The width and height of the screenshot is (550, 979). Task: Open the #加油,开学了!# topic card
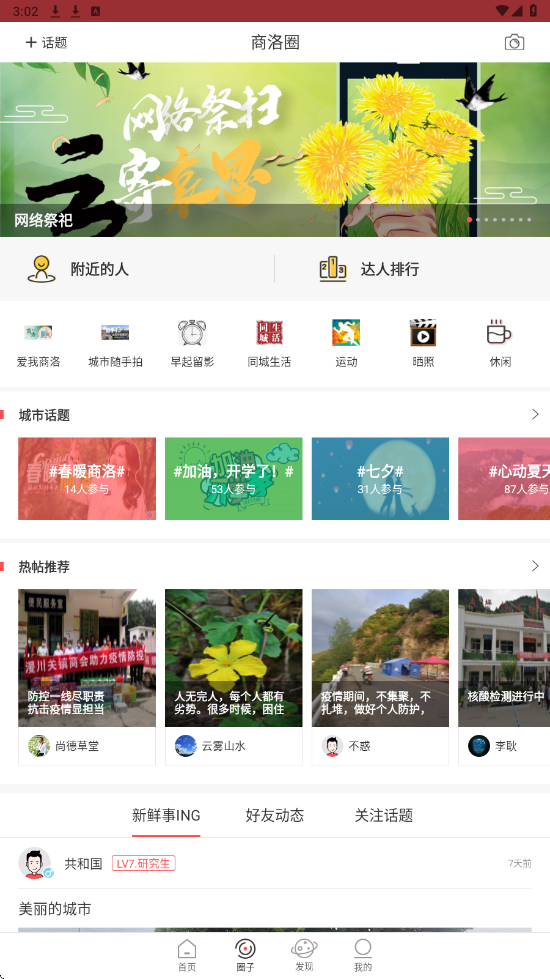(x=233, y=478)
